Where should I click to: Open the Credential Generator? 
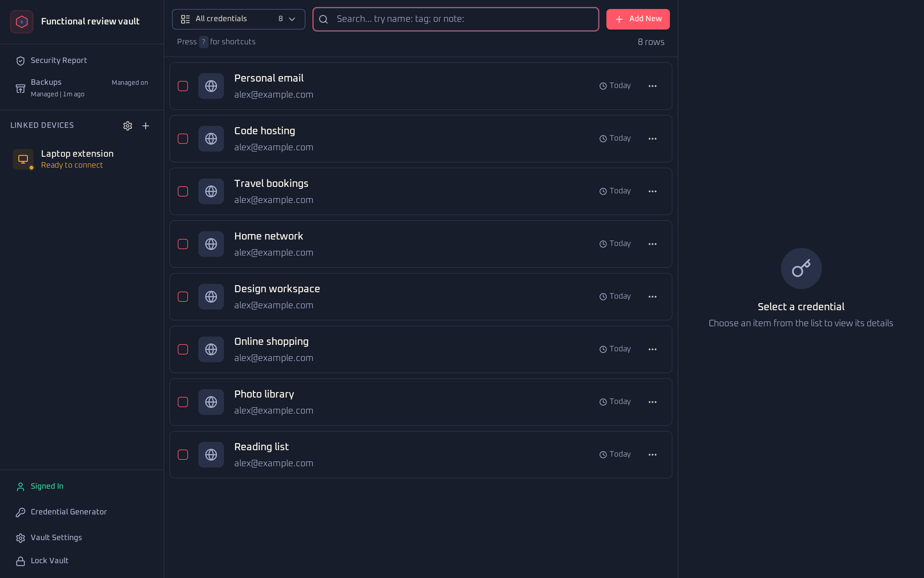(82, 512)
